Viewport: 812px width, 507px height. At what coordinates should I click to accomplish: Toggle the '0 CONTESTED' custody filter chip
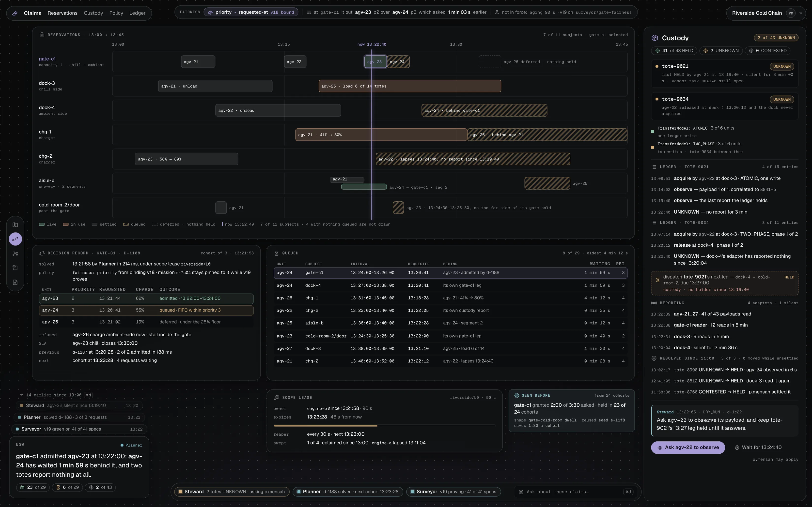[x=768, y=51]
